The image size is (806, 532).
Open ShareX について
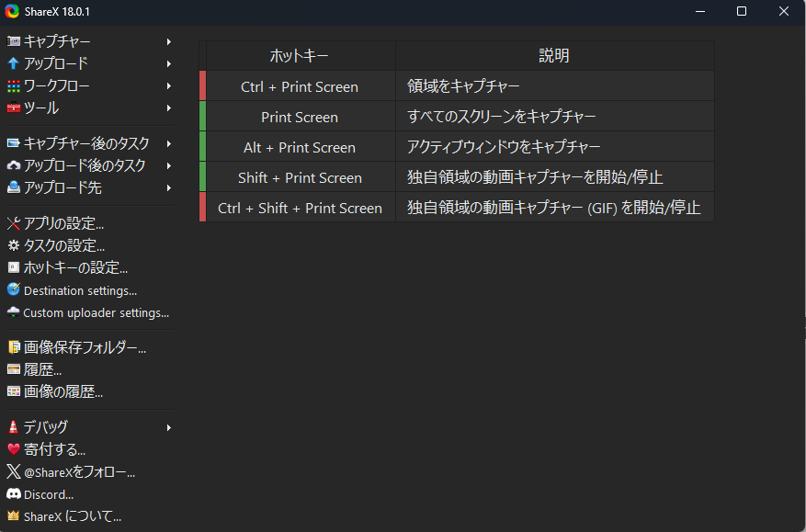tap(64, 516)
